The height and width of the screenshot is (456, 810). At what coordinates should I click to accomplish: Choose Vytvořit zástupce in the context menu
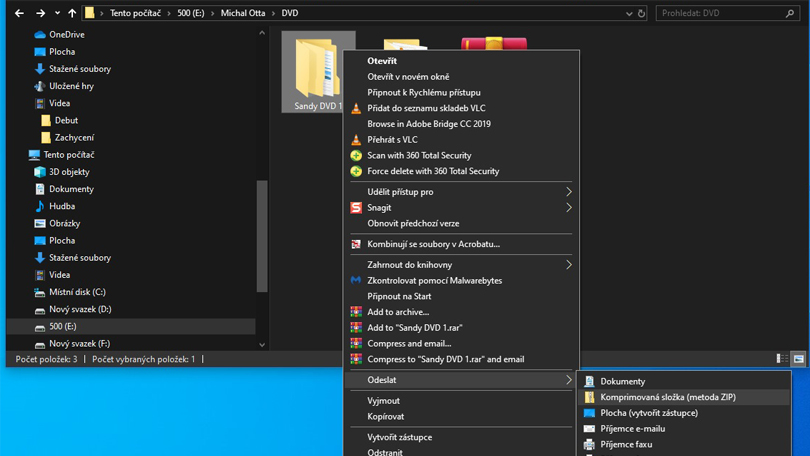click(399, 437)
